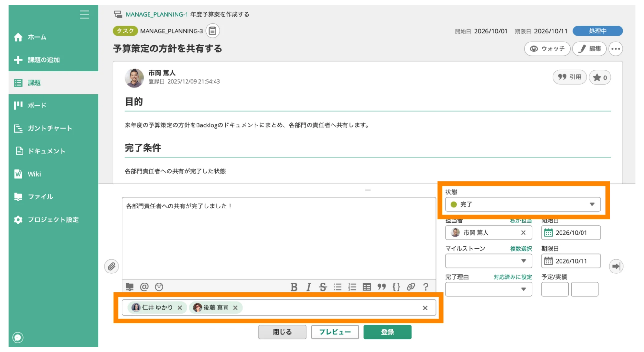Star the issue description
This screenshot has height=352, width=644.
[x=600, y=78]
